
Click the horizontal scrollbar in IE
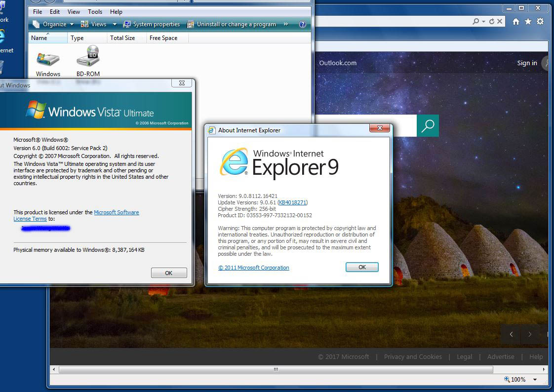click(x=276, y=369)
